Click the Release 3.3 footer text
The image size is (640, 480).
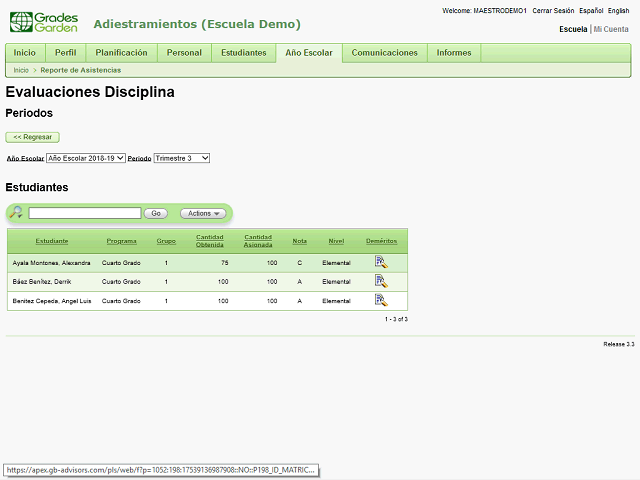pos(619,344)
